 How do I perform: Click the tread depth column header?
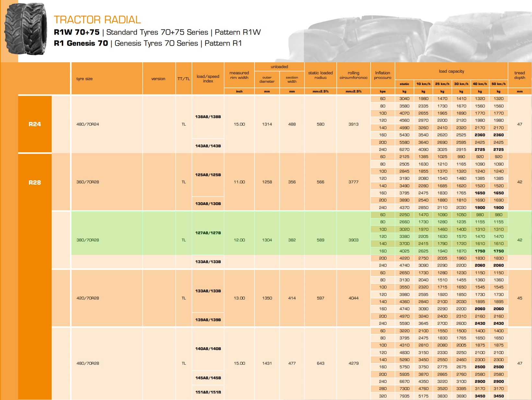519,75
